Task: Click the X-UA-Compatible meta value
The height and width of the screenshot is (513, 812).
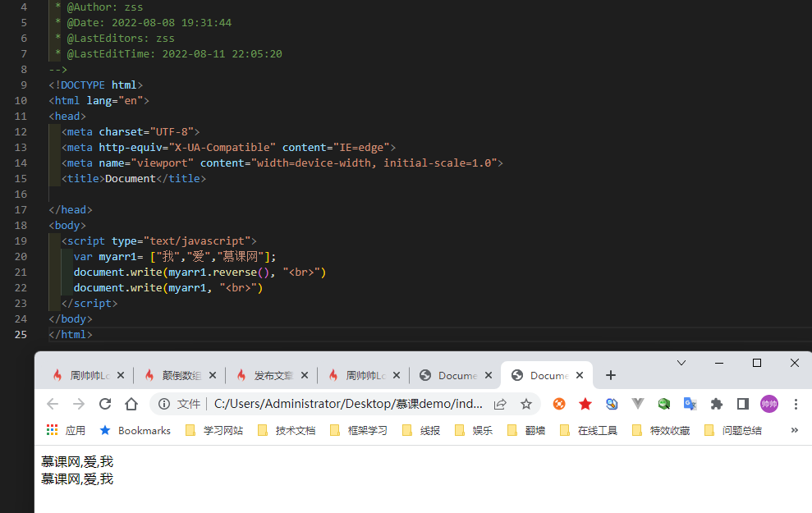Action: 222,148
